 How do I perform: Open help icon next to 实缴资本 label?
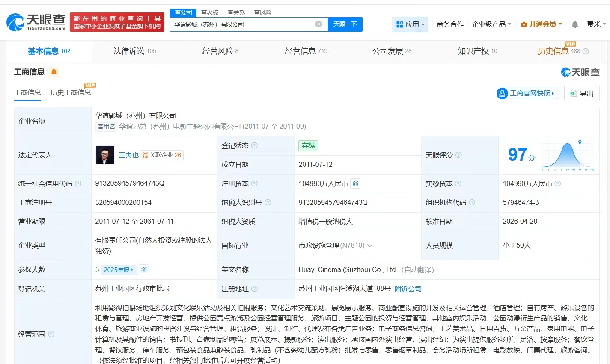(x=458, y=183)
